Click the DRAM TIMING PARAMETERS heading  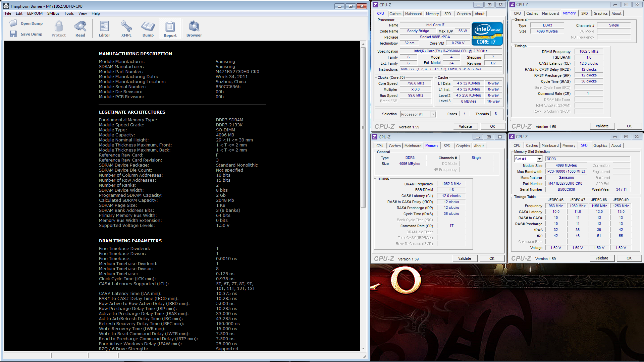click(130, 241)
